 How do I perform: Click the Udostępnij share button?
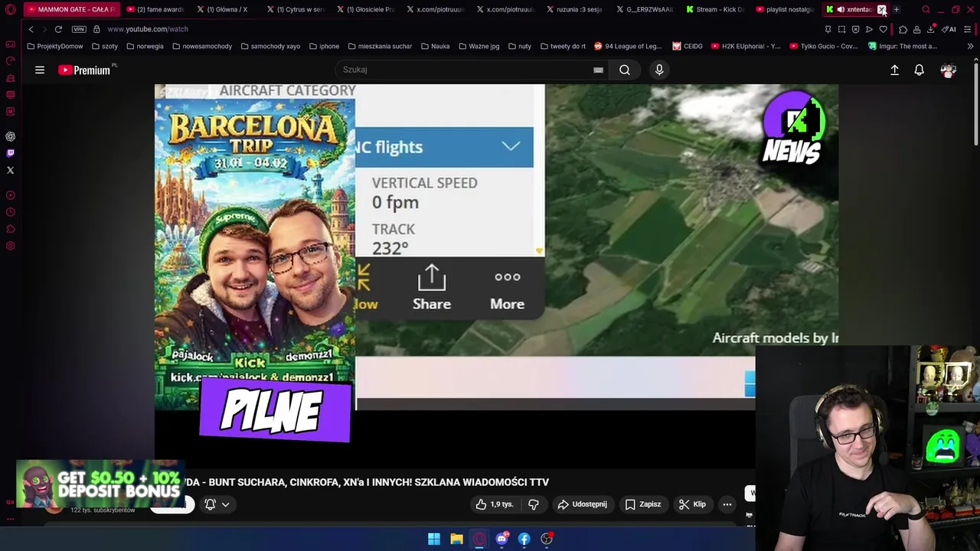(x=583, y=504)
